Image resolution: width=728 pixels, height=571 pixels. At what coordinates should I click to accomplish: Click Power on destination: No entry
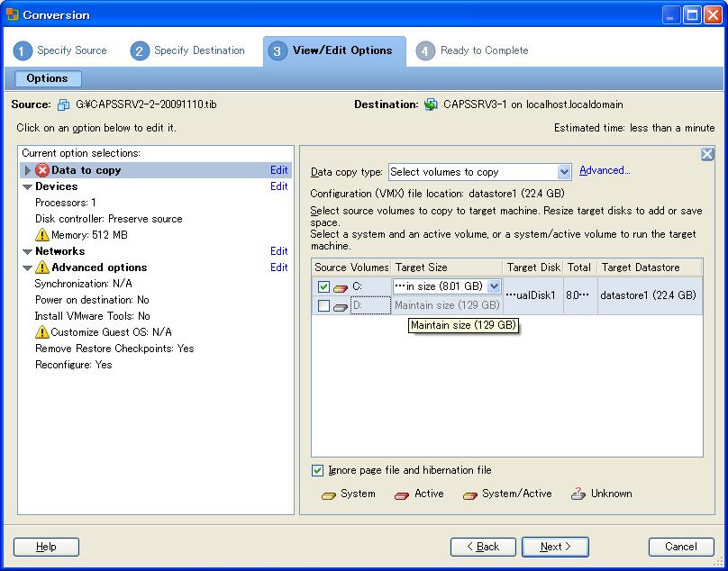click(92, 300)
